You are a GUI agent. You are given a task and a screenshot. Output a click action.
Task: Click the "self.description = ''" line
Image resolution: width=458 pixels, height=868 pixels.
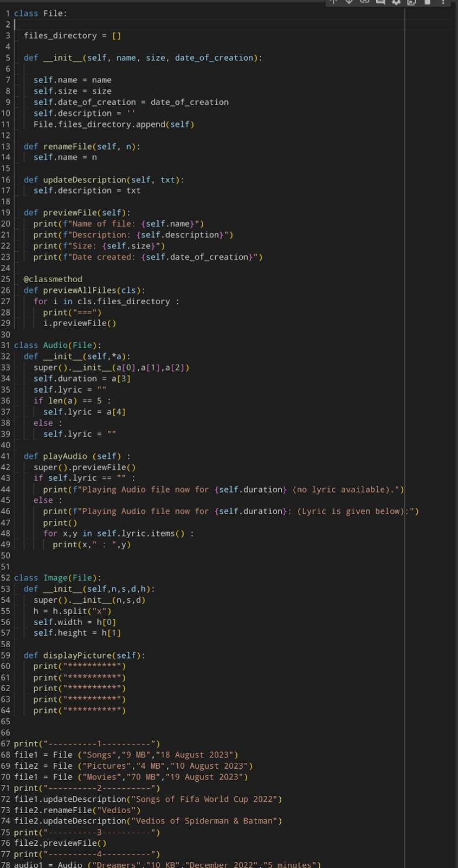pyautogui.click(x=85, y=113)
